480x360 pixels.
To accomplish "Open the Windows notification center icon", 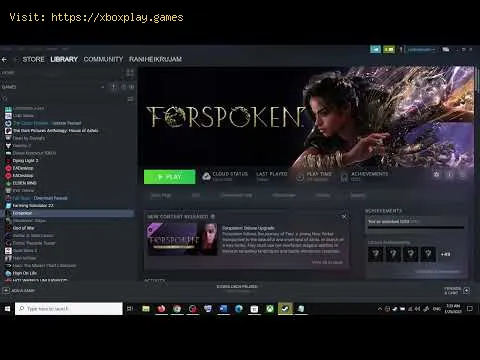I will (470, 309).
